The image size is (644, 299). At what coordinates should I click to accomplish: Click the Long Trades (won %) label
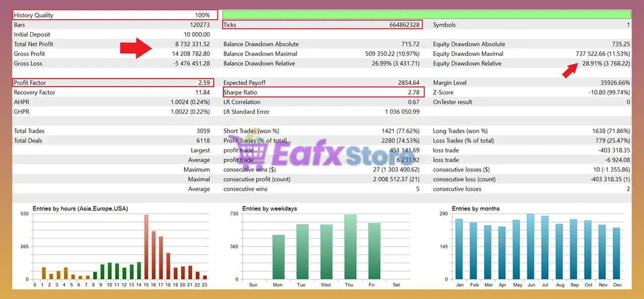(461, 131)
